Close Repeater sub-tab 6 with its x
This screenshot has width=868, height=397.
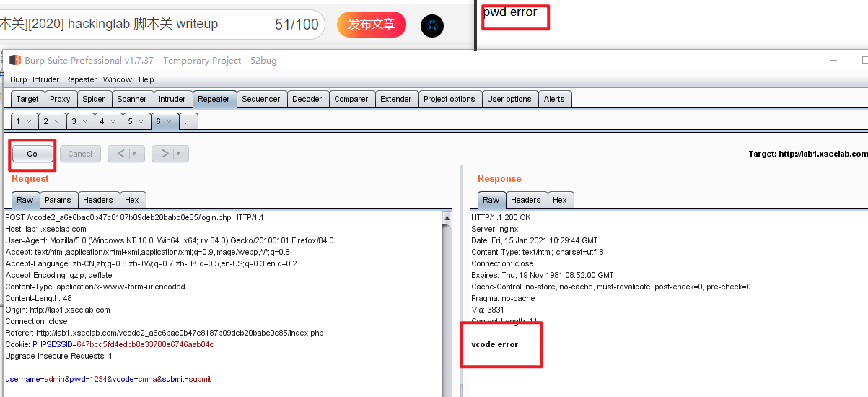169,122
